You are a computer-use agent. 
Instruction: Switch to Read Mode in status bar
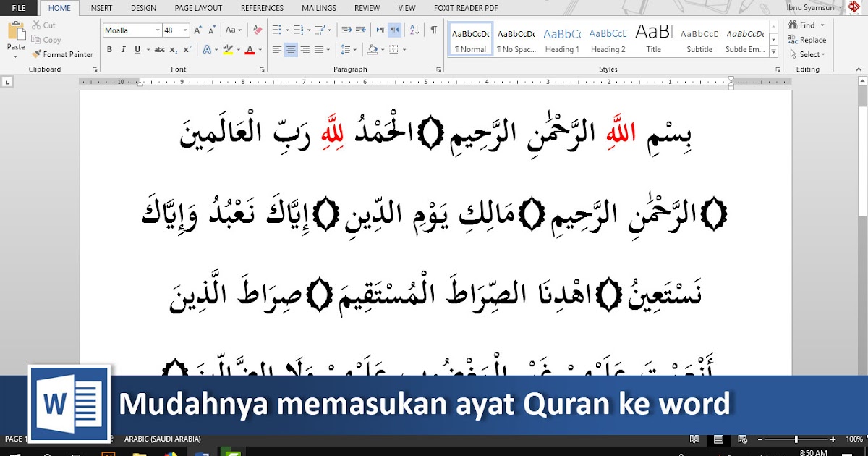point(694,439)
